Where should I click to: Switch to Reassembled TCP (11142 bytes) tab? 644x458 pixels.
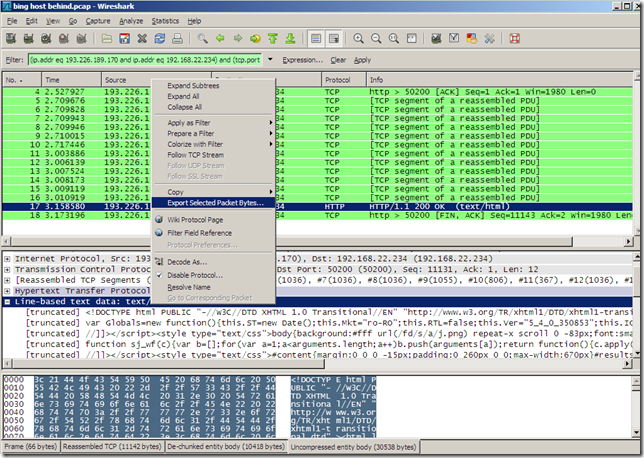(x=112, y=446)
